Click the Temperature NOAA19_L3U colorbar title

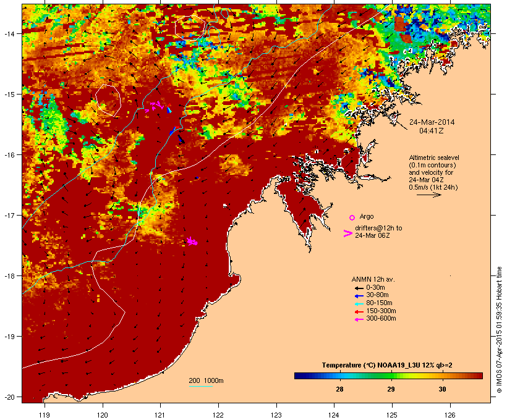[x=387, y=365]
